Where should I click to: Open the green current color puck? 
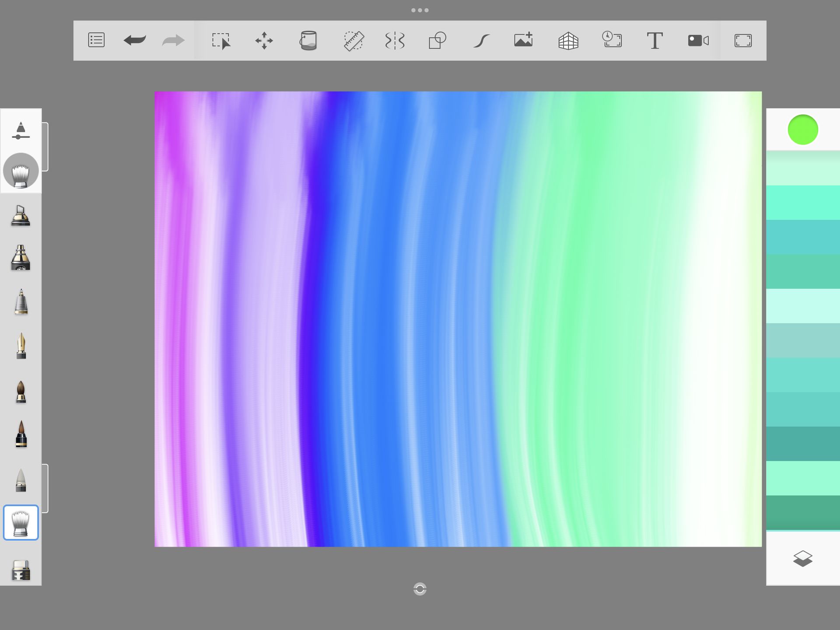(802, 130)
